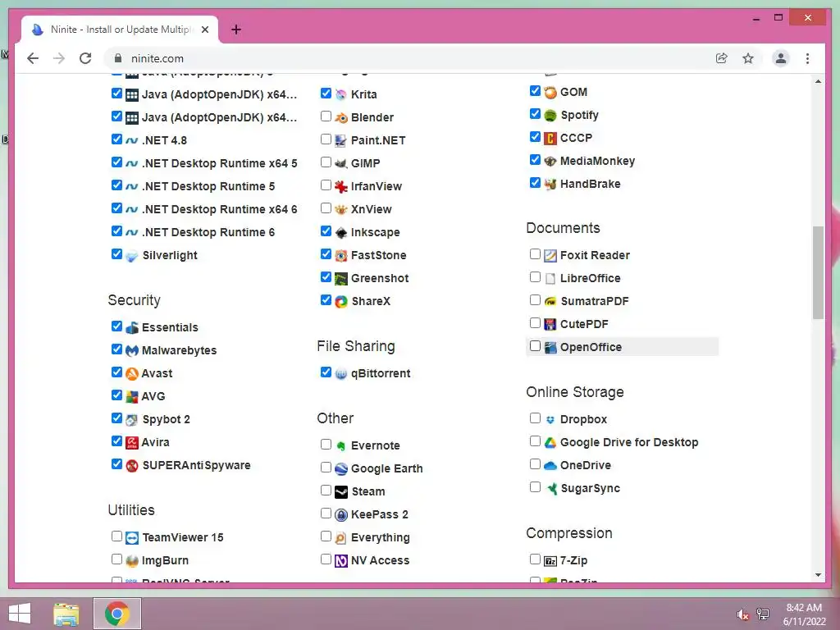840x630 pixels.
Task: Click the HandBrake icon
Action: tap(550, 185)
